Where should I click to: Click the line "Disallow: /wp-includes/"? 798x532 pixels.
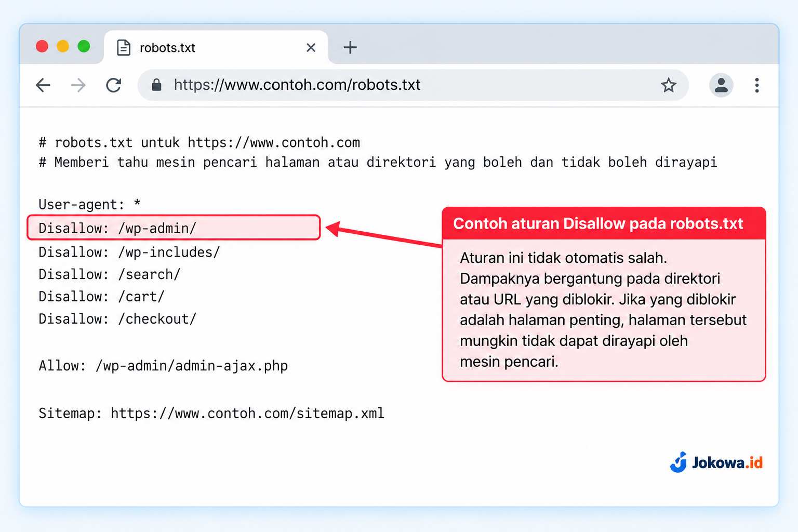click(129, 252)
